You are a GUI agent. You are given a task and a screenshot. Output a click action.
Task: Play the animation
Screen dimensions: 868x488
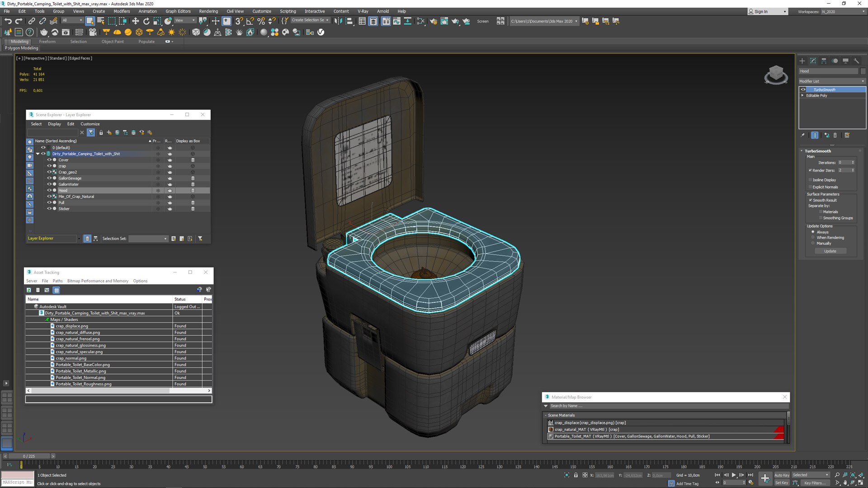tap(734, 475)
